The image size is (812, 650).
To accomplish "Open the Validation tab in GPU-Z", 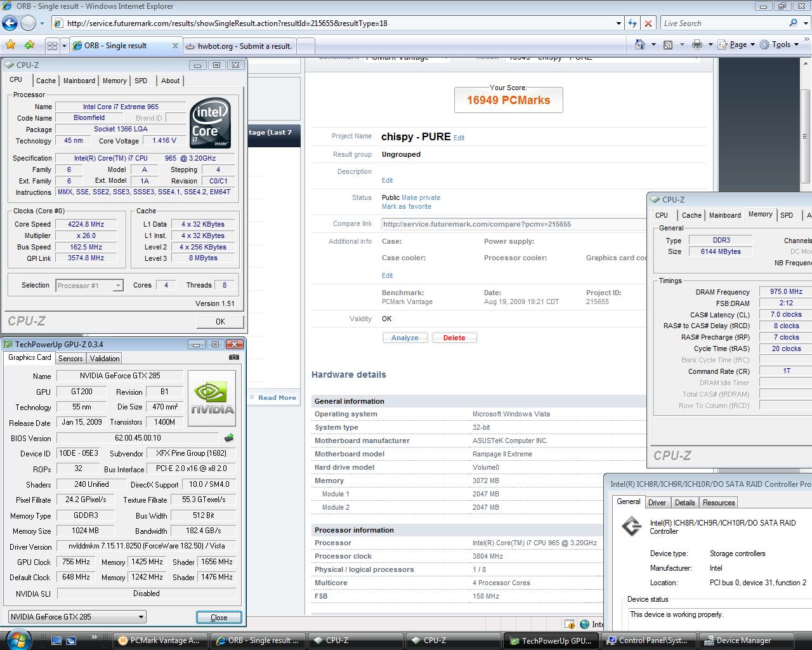I will (105, 359).
